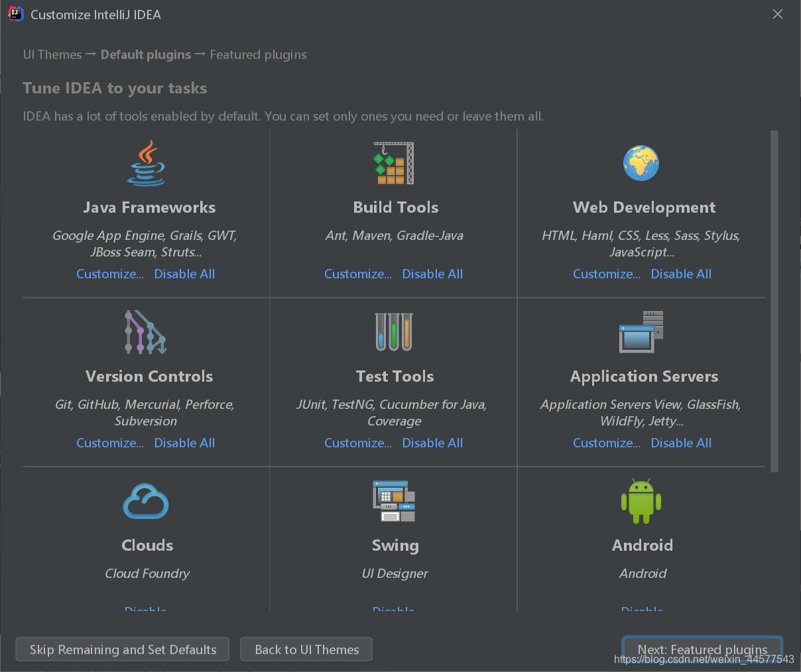Open Customize for Test Tools
Screen dimensions: 801x672
(x=358, y=443)
